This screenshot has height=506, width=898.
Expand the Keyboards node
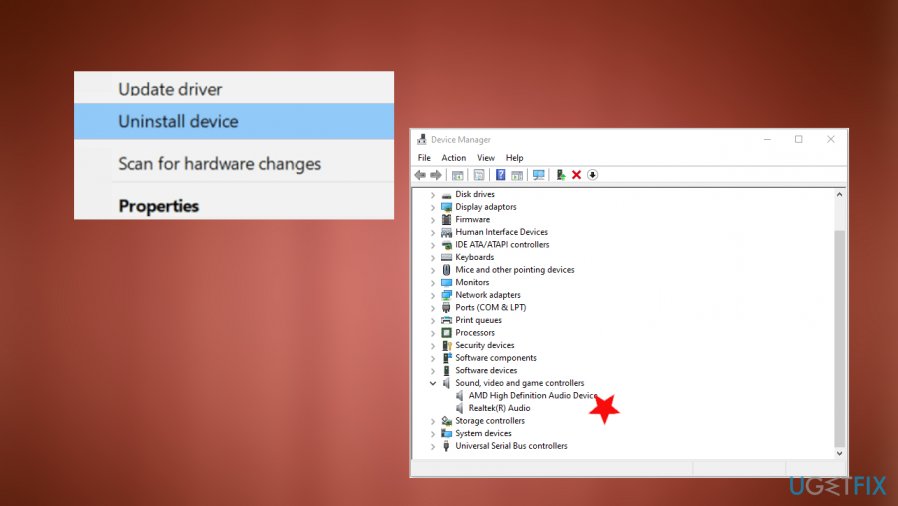[x=433, y=258]
